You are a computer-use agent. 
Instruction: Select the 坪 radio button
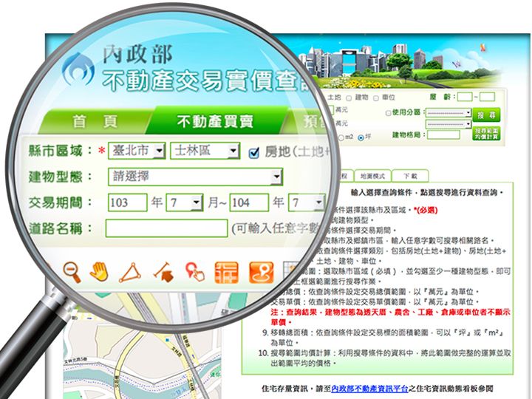pos(361,137)
